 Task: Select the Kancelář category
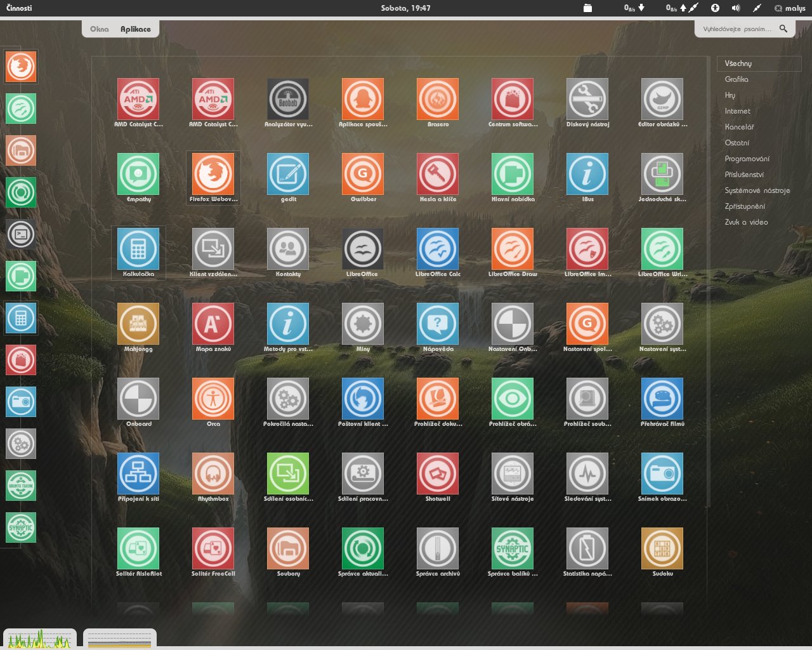740,127
